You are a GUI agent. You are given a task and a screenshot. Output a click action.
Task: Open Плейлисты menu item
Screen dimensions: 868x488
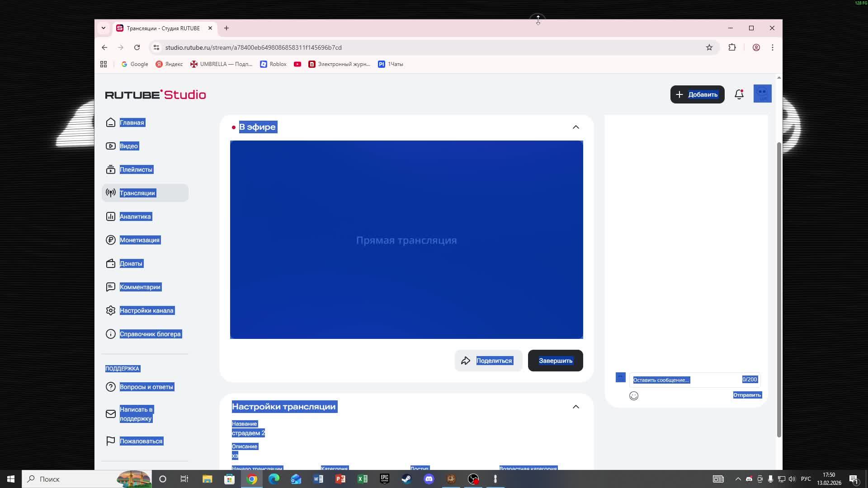tap(136, 169)
